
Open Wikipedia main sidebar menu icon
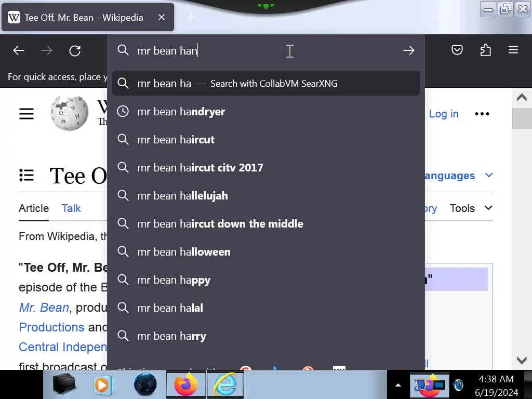[26, 114]
